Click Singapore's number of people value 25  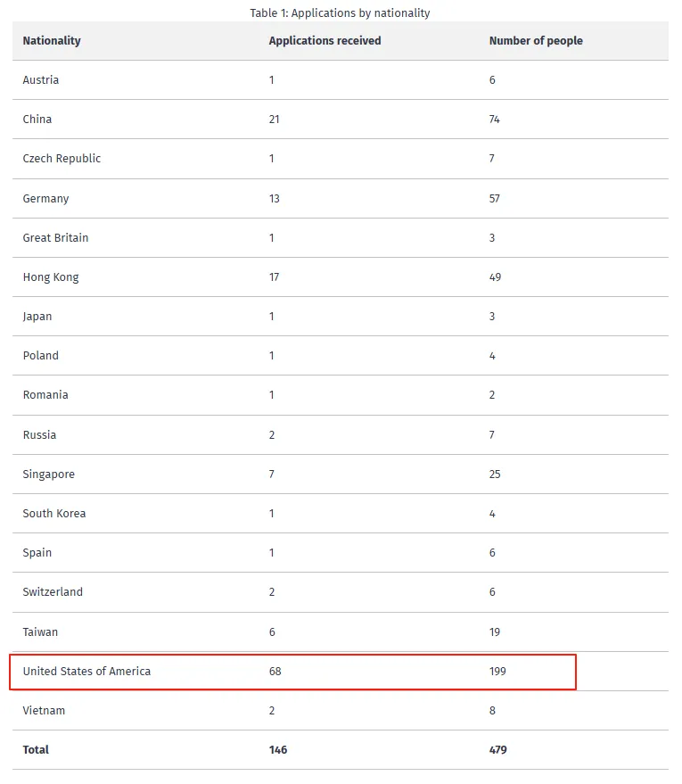(495, 475)
